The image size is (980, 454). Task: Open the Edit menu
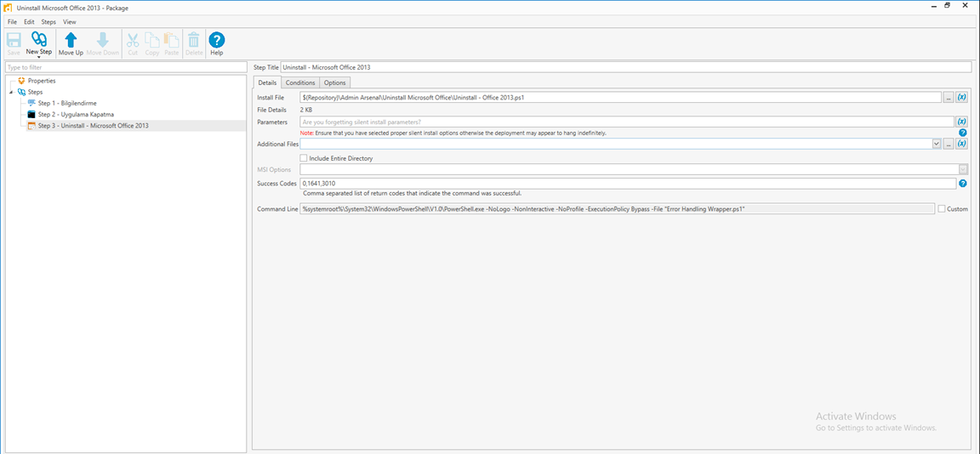29,22
